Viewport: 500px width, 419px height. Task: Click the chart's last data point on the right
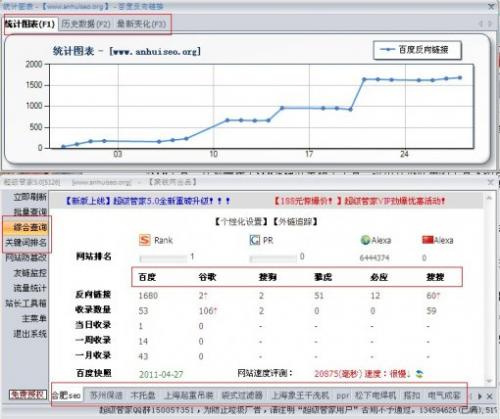(460, 78)
